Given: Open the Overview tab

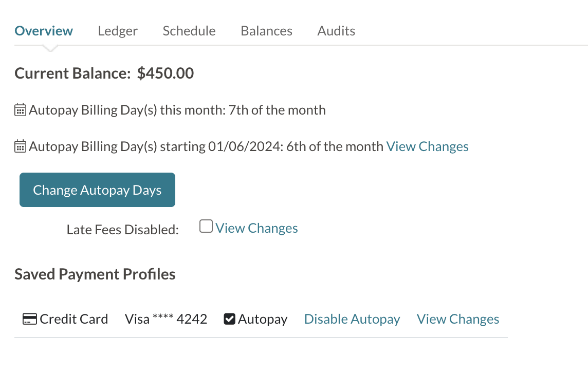Looking at the screenshot, I should (44, 31).
